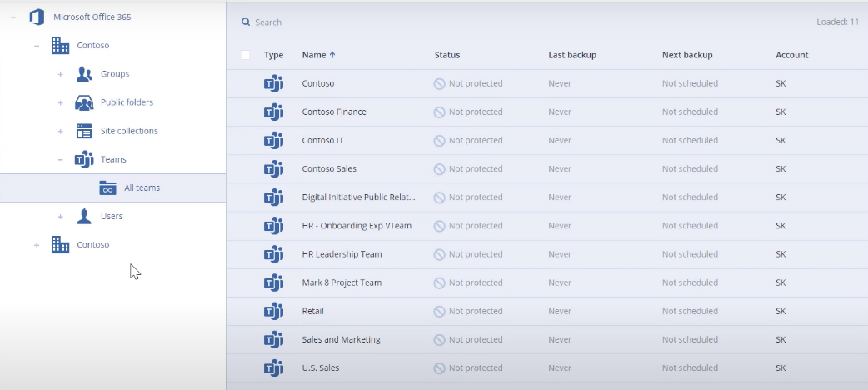The height and width of the screenshot is (390, 868).
Task: Sort by the Status column header
Action: [447, 55]
